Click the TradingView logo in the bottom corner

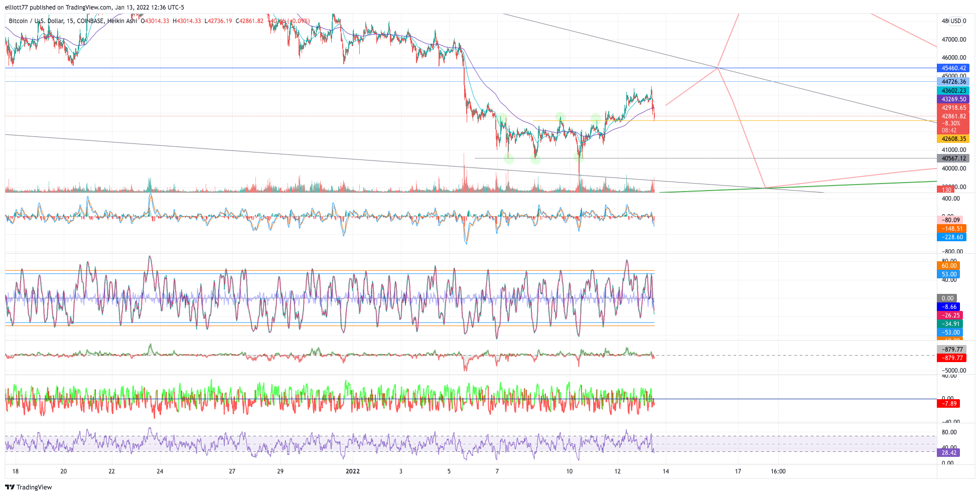coord(29,487)
